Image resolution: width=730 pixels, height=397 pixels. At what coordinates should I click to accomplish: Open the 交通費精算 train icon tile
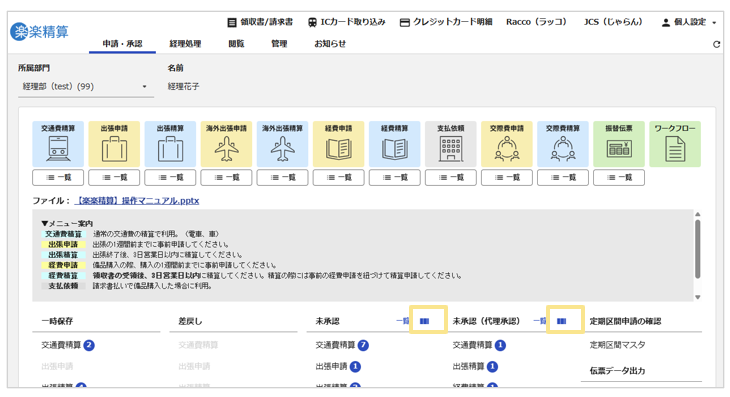pyautogui.click(x=58, y=144)
